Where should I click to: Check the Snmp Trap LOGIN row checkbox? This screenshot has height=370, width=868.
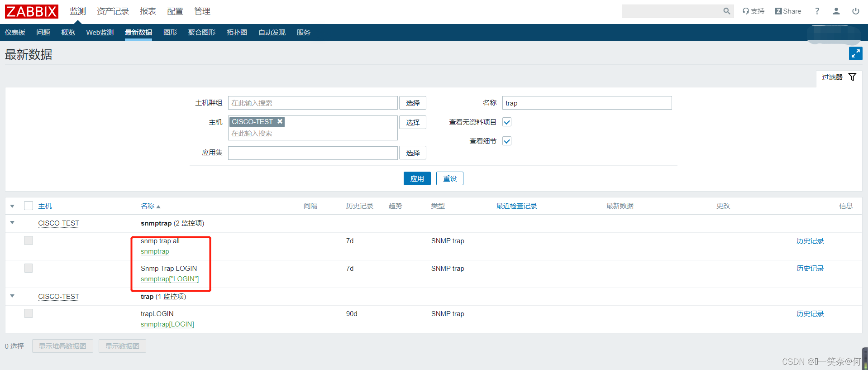tap(29, 268)
